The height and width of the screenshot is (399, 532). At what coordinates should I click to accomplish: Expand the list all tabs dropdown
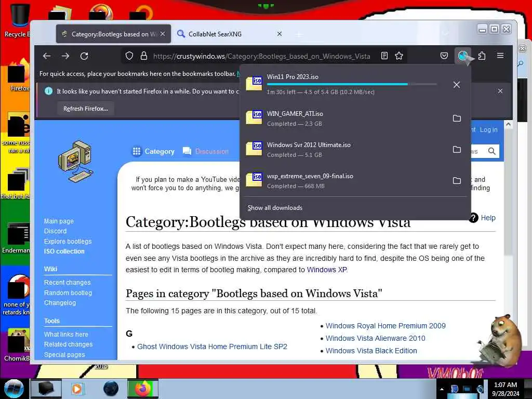coord(446,34)
